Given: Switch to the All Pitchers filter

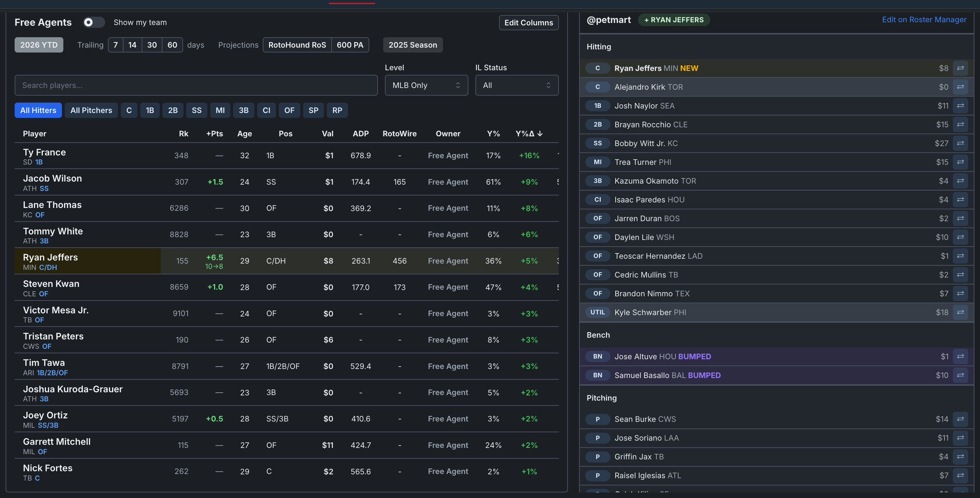Looking at the screenshot, I should pyautogui.click(x=91, y=110).
